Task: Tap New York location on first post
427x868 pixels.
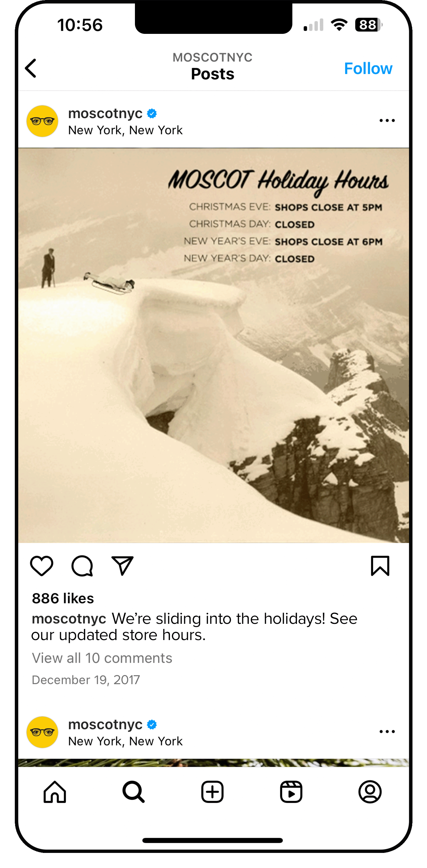Action: click(x=125, y=130)
